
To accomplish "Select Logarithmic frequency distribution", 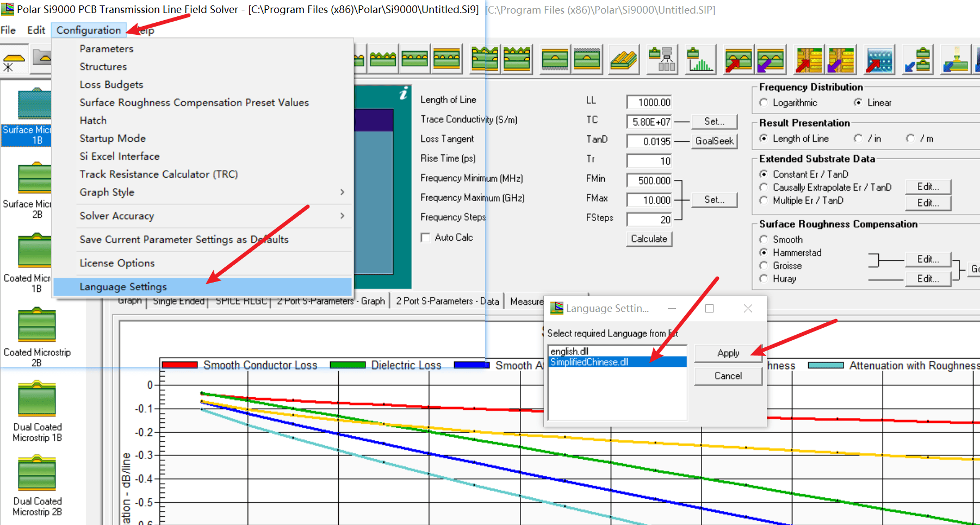I will tap(764, 103).
